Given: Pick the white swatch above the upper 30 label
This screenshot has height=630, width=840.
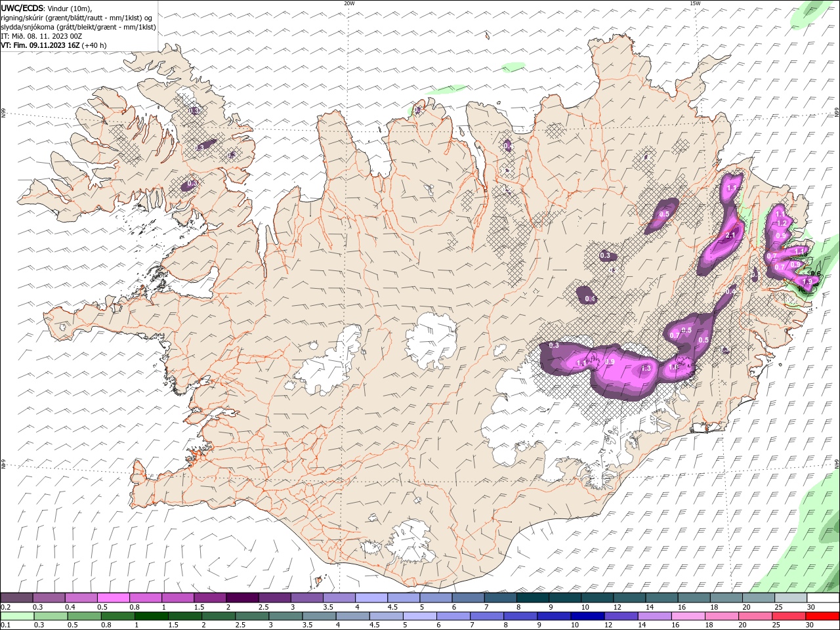Looking at the screenshot, I should tap(822, 598).
